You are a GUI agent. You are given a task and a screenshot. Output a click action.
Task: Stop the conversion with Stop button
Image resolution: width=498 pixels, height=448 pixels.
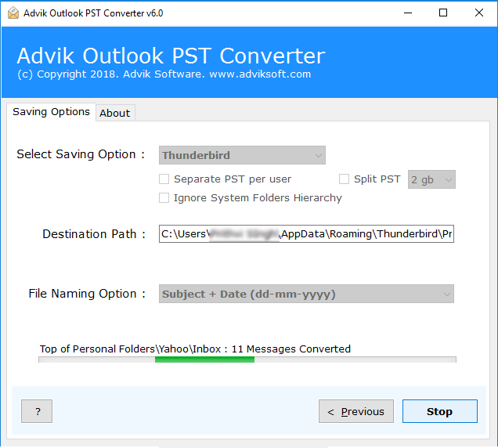pos(439,411)
